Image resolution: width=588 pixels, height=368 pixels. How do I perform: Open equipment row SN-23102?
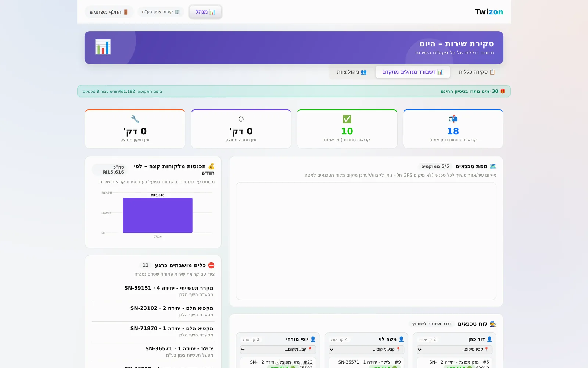153,311
